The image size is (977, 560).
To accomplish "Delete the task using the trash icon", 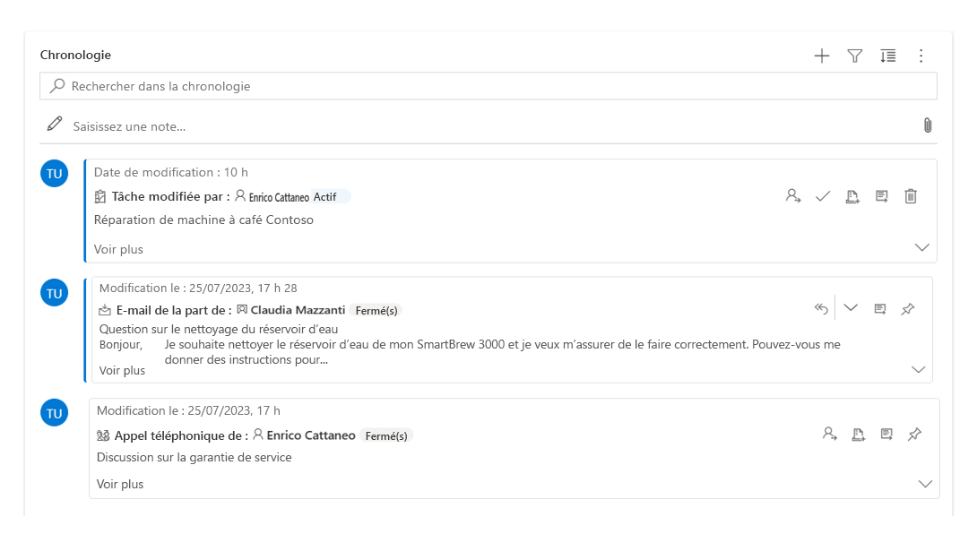I will tap(911, 196).
